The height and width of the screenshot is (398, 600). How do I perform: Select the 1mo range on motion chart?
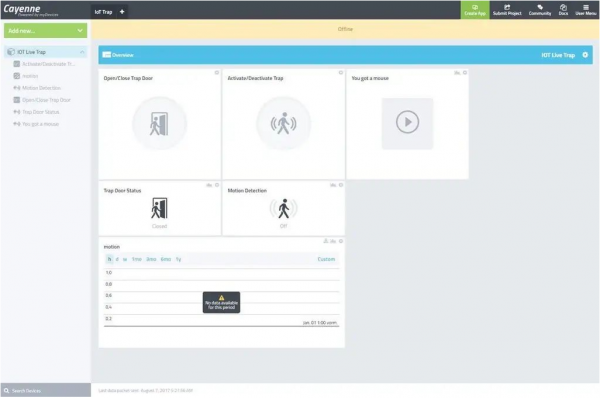[x=137, y=259]
